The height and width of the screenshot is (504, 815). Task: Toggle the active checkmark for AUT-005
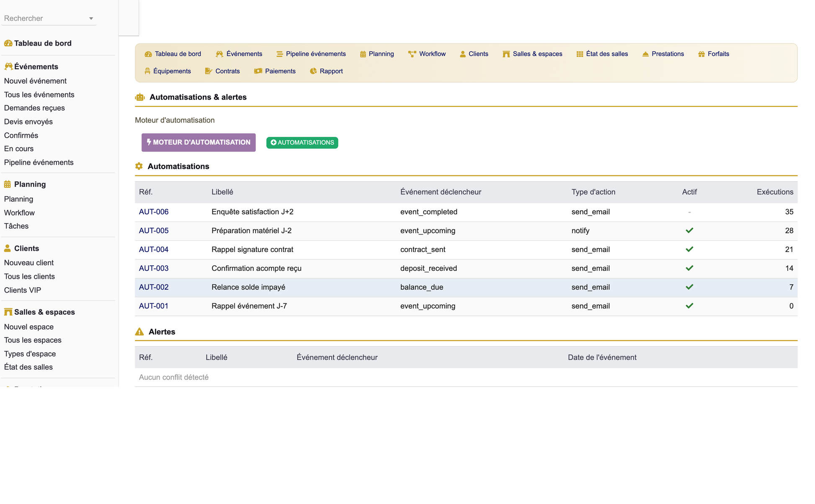click(x=689, y=231)
